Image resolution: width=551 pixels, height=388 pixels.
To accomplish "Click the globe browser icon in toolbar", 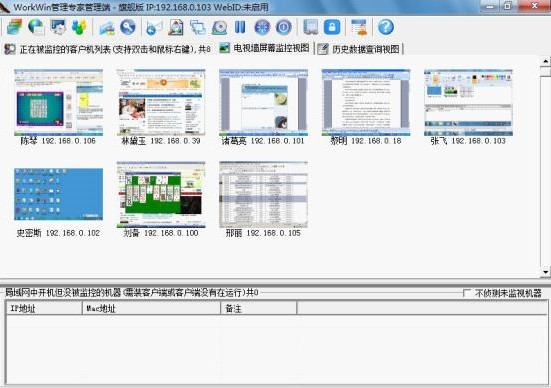I will click(36, 27).
